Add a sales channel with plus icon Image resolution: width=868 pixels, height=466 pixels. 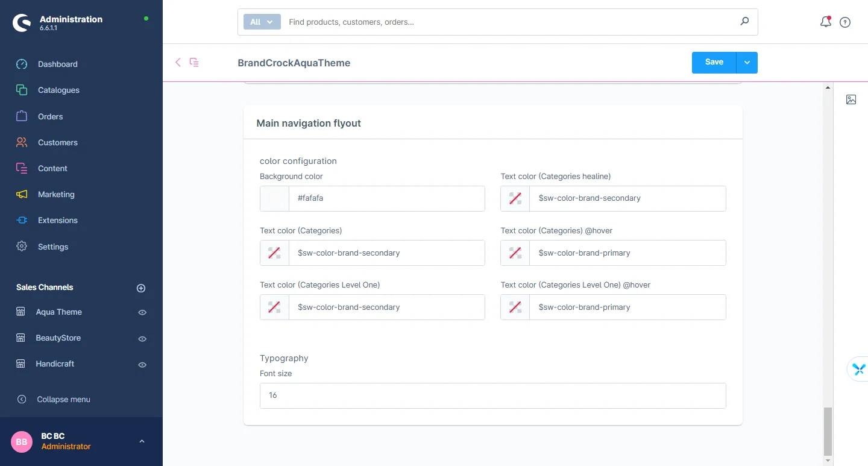click(x=141, y=288)
